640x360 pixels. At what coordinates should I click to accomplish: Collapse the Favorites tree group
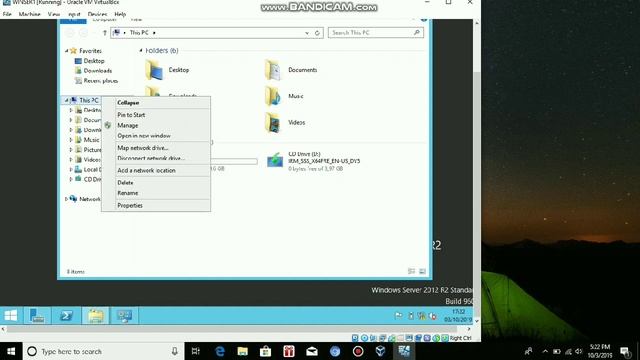(67, 51)
